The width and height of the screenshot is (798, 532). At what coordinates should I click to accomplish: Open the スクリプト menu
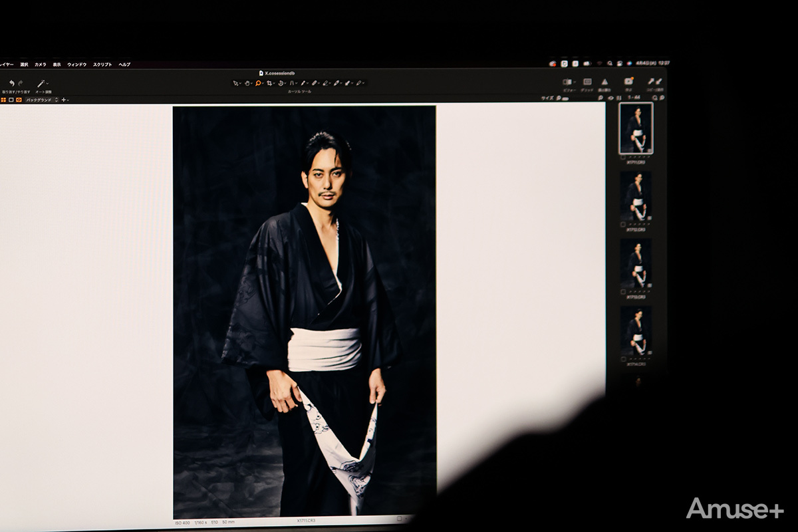102,65
